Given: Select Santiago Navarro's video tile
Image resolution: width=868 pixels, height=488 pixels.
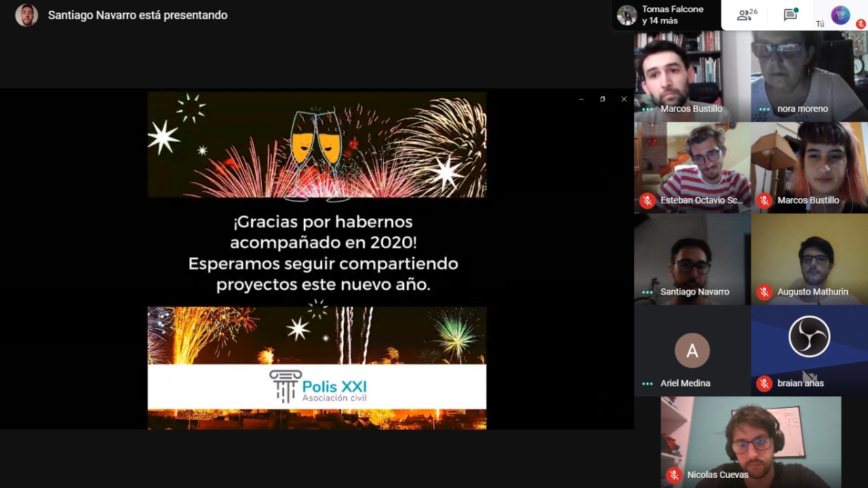Looking at the screenshot, I should (692, 259).
